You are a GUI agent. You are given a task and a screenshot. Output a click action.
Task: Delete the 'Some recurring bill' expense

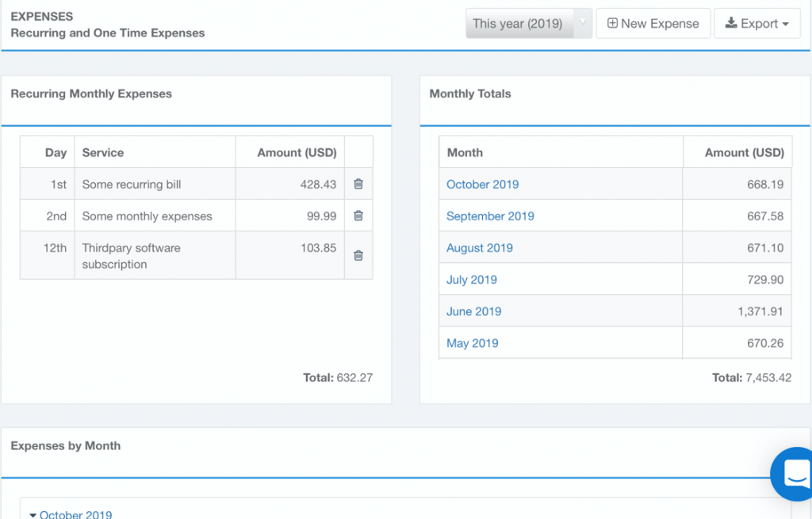pyautogui.click(x=358, y=183)
